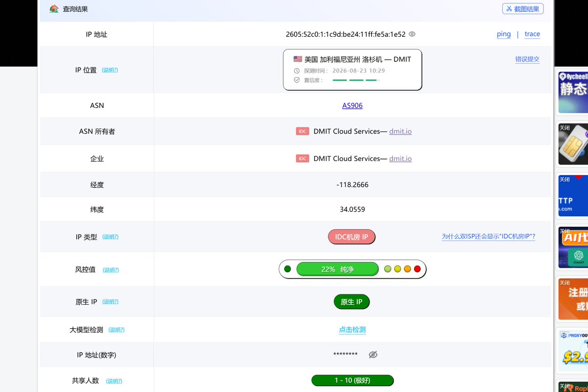This screenshot has height=392, width=588.
Task: Close the ChatGPT AI ad
Action: click(x=564, y=231)
